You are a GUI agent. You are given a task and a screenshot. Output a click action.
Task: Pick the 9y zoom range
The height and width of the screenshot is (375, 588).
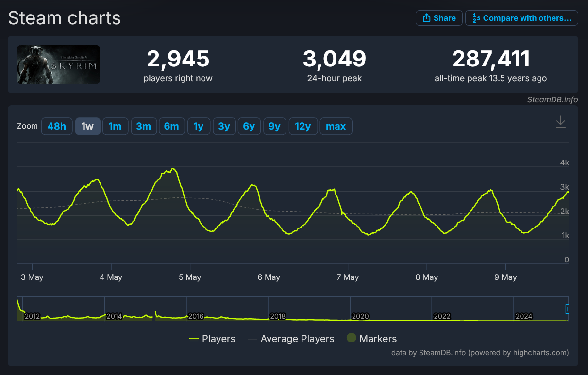274,126
